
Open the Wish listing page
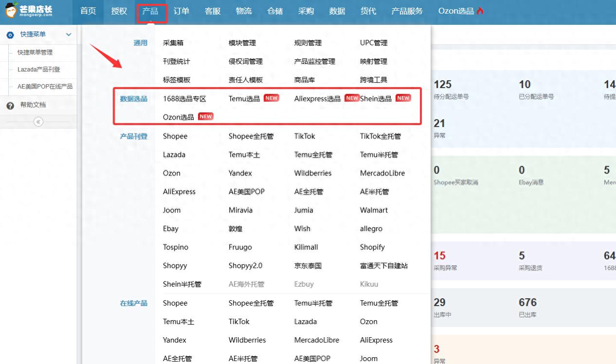(x=303, y=228)
